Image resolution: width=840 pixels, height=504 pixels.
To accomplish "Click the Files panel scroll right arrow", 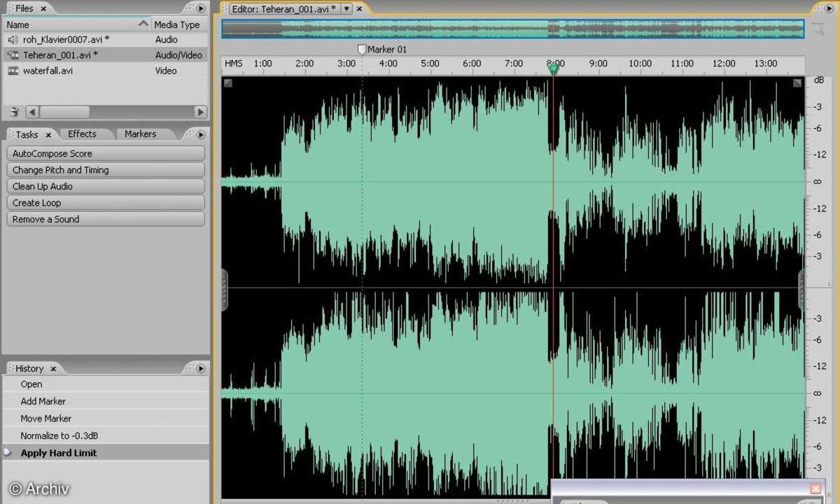I will pyautogui.click(x=200, y=112).
